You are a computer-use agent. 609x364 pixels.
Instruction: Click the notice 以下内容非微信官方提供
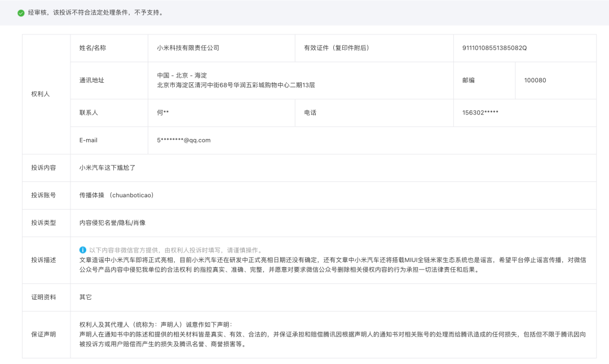click(x=125, y=250)
